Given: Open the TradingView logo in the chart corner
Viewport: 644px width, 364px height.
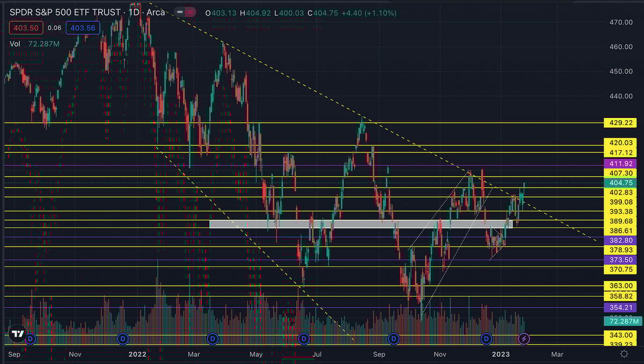Looking at the screenshot, I should [18, 333].
